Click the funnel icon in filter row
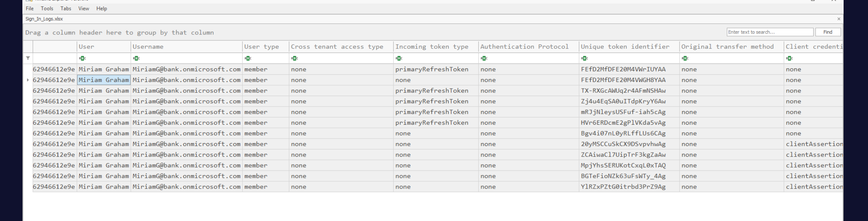Image resolution: width=868 pixels, height=221 pixels. (28, 58)
